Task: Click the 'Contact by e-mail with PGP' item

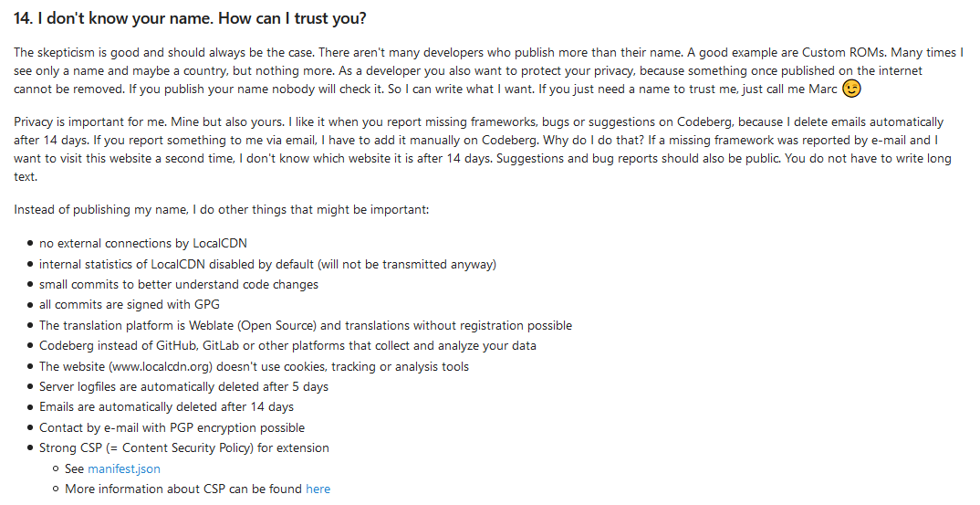Action: coord(172,427)
